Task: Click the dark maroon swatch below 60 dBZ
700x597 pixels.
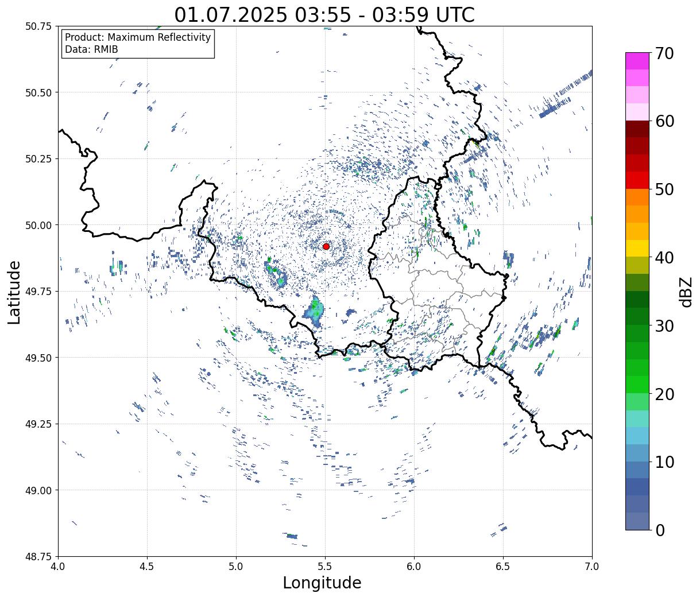Action: 637,129
